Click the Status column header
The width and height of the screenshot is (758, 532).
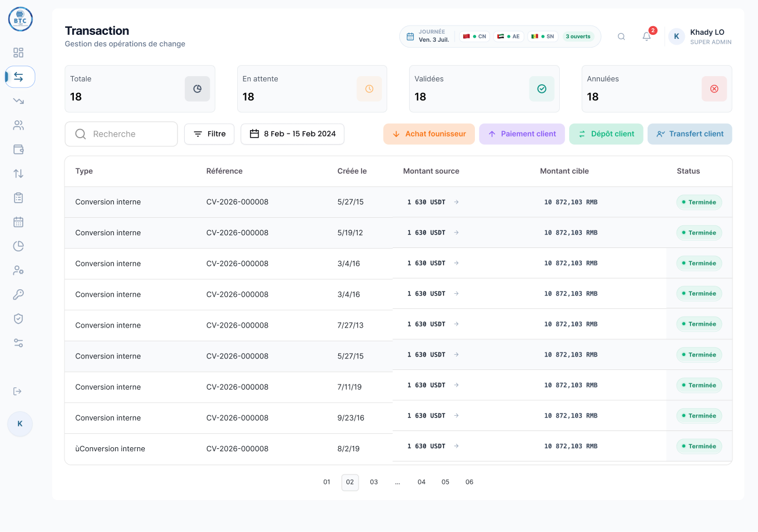pos(688,171)
